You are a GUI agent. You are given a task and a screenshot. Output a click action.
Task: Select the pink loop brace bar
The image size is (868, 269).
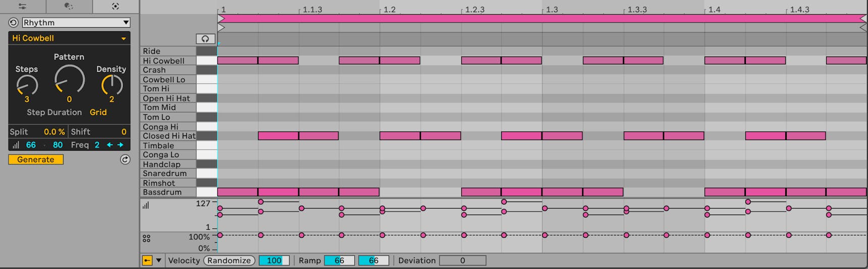(x=542, y=19)
